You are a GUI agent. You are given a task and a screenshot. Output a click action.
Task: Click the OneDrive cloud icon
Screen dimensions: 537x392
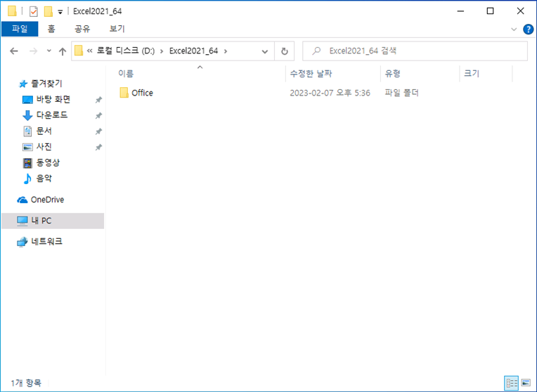click(22, 200)
